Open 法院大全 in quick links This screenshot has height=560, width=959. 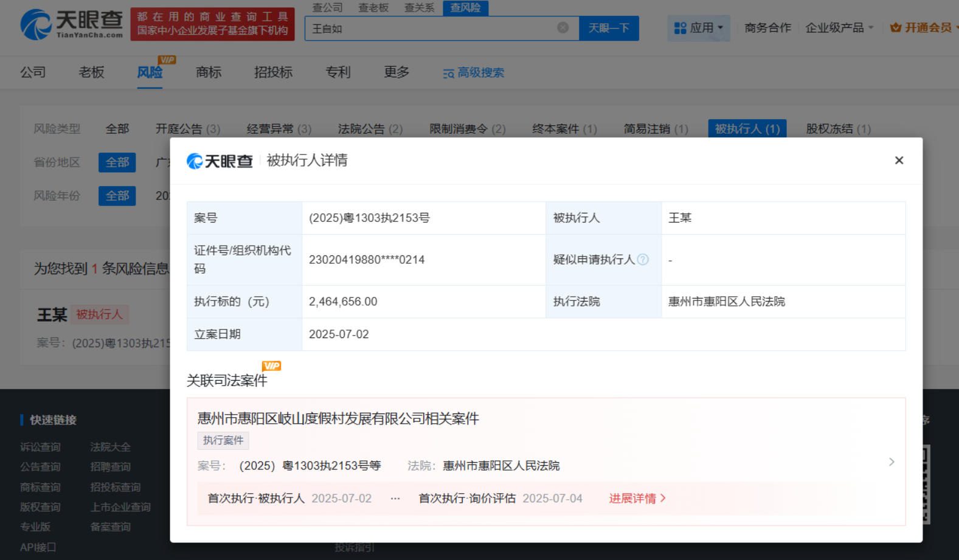click(111, 447)
